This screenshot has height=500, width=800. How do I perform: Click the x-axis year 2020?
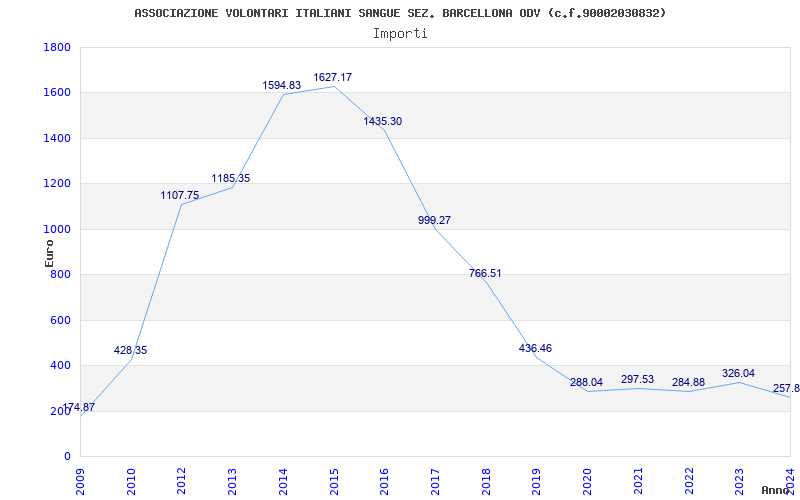(587, 482)
